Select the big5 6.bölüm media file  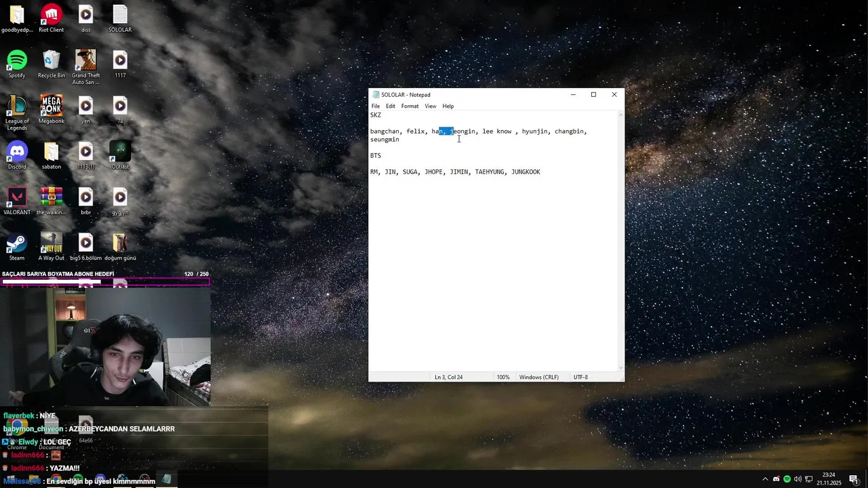click(x=85, y=247)
